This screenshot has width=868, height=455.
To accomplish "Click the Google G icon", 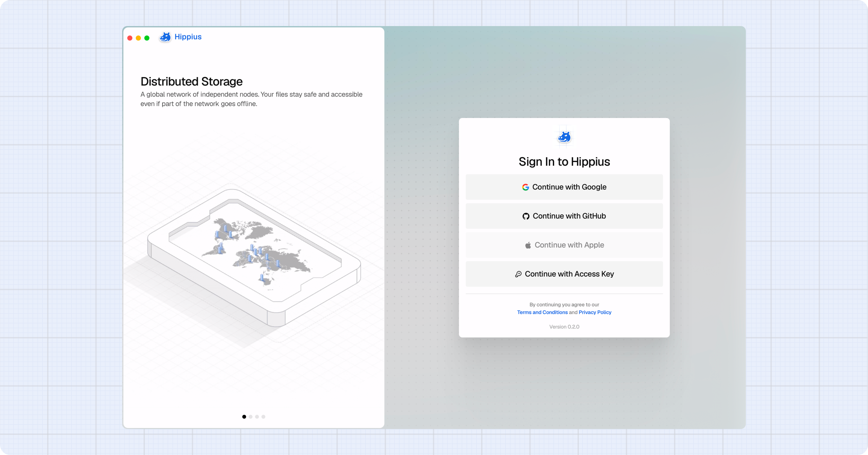I will tap(525, 187).
